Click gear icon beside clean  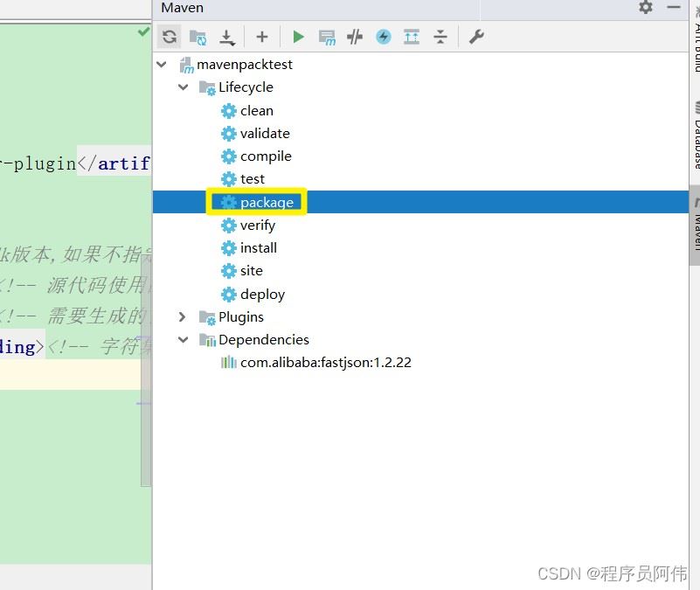click(229, 111)
